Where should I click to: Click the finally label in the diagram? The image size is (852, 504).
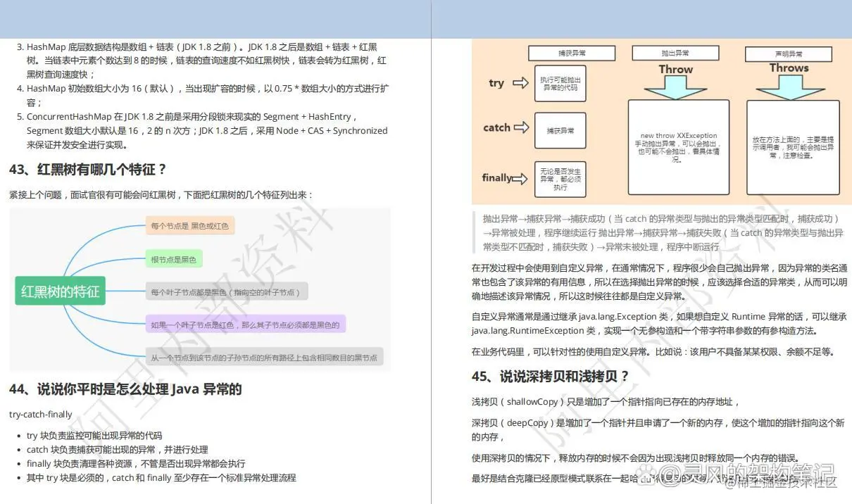click(496, 178)
